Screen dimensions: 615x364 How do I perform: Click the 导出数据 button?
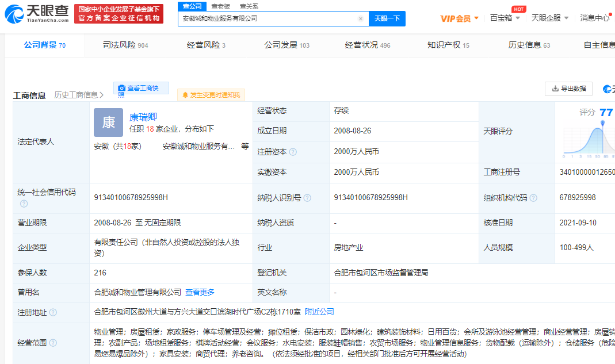pyautogui.click(x=569, y=89)
